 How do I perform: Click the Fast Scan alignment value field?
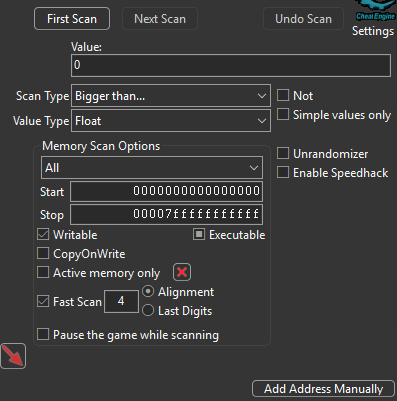[x=121, y=301]
